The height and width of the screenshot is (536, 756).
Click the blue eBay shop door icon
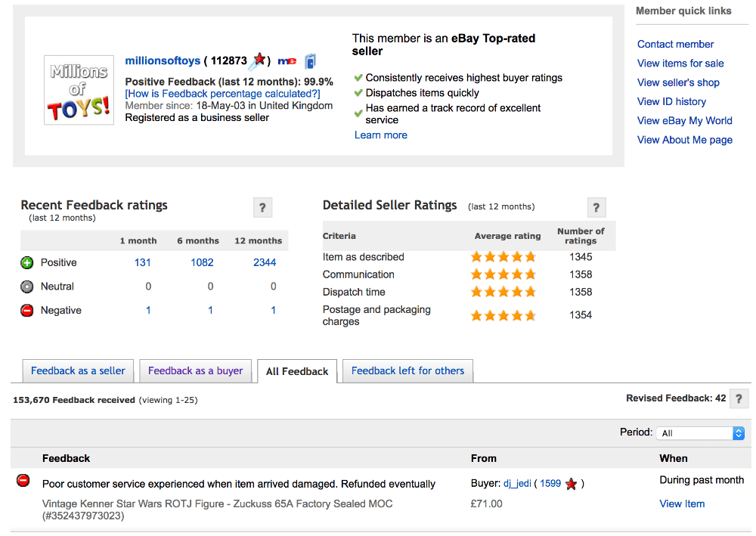(x=310, y=61)
